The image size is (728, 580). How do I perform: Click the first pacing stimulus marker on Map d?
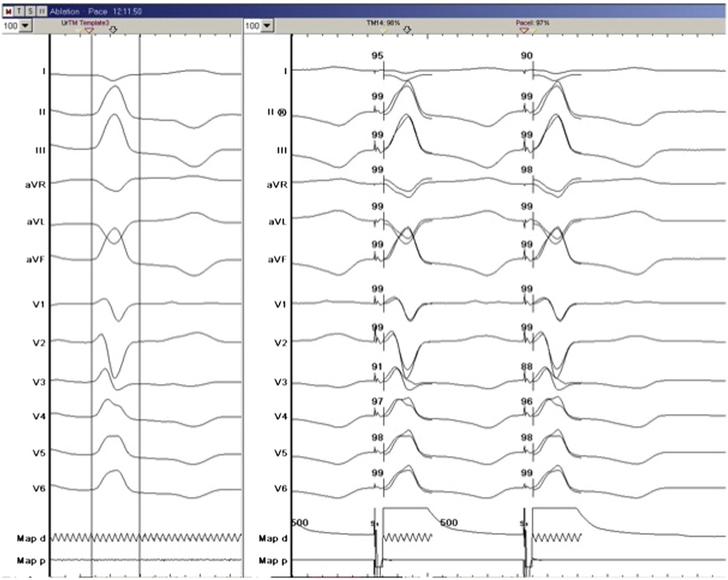[375, 524]
